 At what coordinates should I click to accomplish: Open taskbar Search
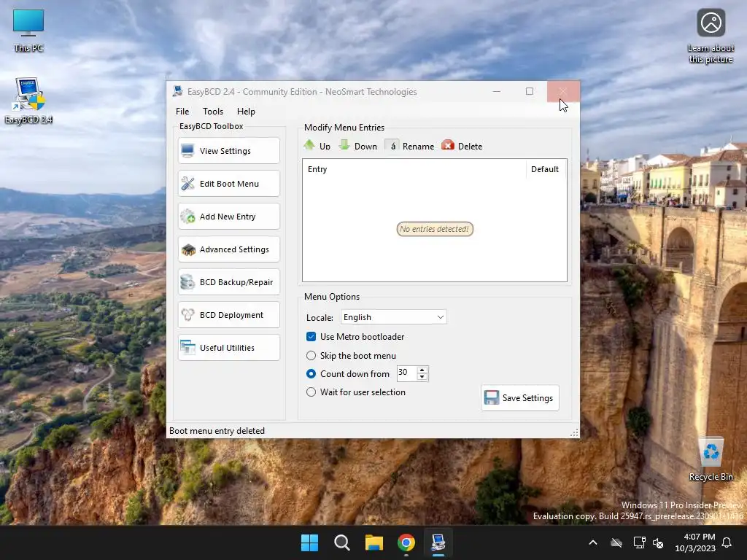(342, 542)
